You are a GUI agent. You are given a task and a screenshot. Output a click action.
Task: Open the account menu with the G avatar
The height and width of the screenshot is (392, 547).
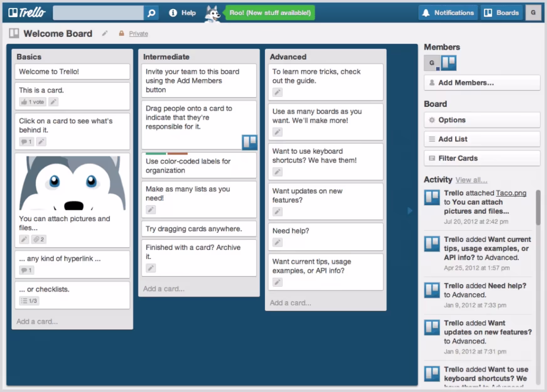click(533, 13)
